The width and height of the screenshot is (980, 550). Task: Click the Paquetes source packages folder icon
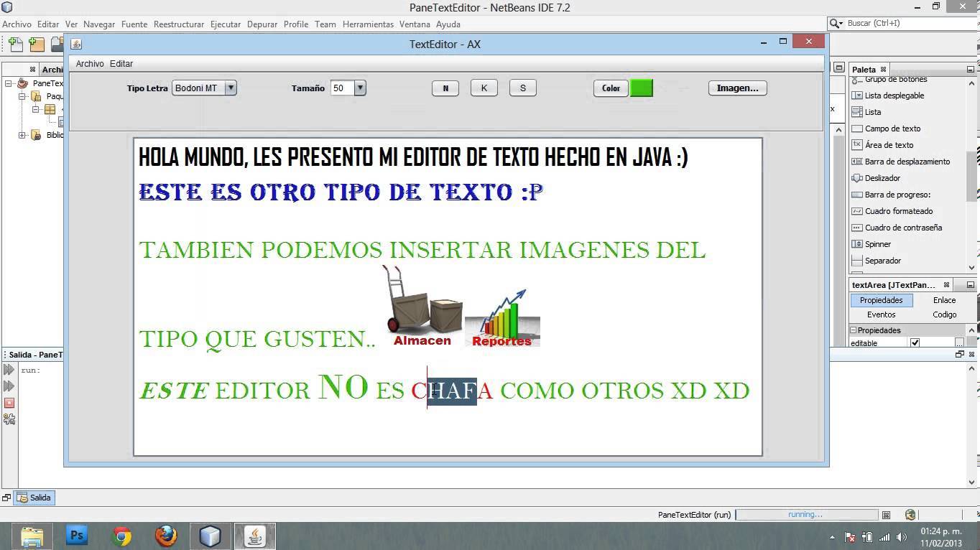37,96
